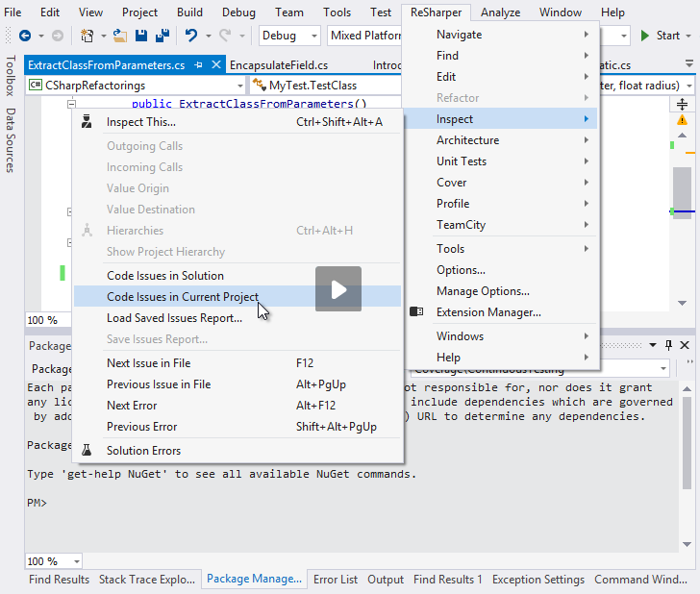
Task: Switch to Exception Settings tab
Action: point(537,580)
